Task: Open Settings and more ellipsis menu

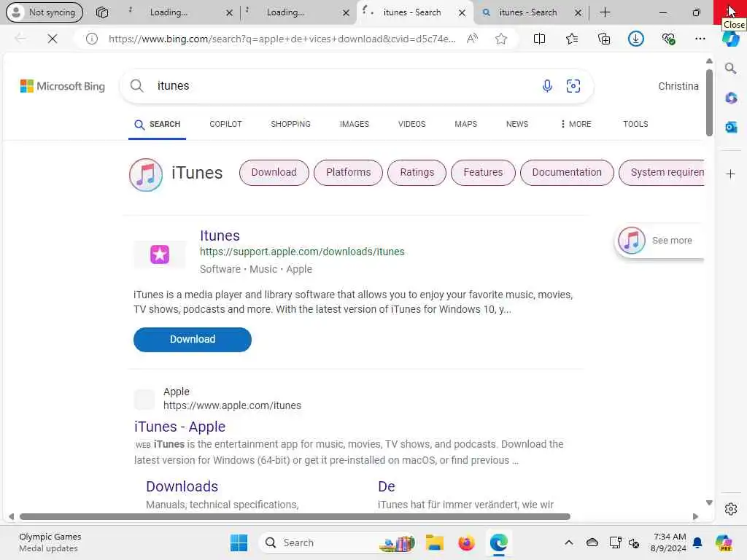Action: point(700,39)
